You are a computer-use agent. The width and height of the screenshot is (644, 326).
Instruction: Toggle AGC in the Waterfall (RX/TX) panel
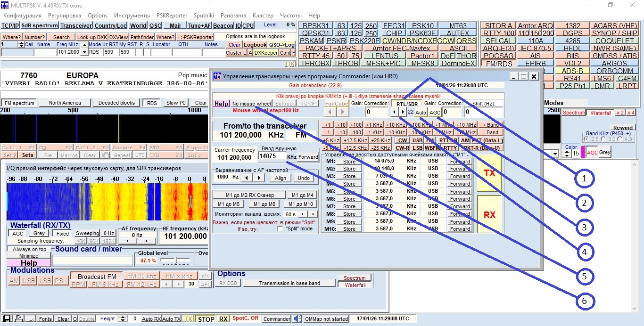[x=17, y=233]
